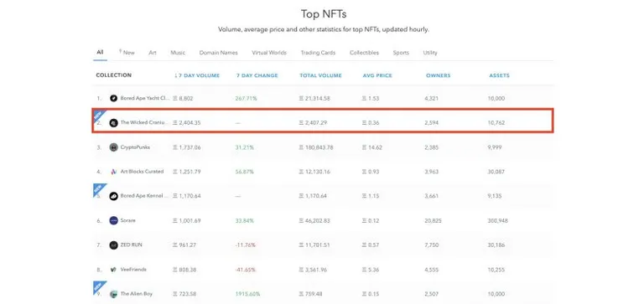The image size is (644, 304).
Task: Sort the list by Avg Price
Action: point(377,75)
